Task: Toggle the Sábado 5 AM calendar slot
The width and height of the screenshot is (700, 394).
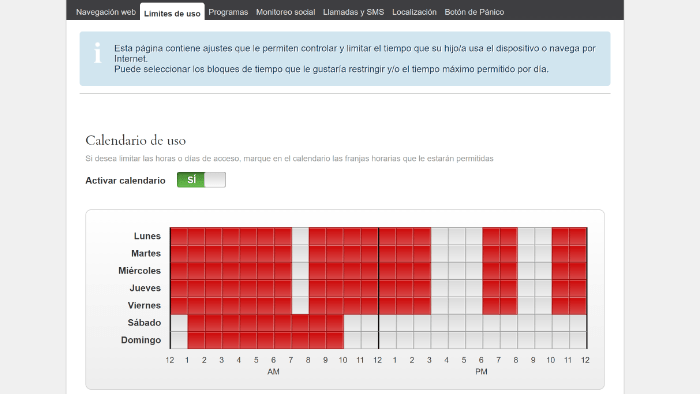Action: tap(266, 323)
